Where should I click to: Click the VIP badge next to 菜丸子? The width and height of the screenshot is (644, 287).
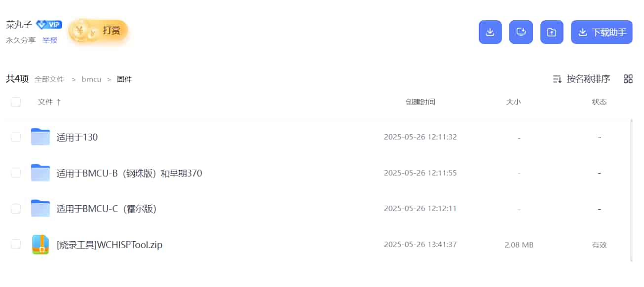(x=49, y=24)
